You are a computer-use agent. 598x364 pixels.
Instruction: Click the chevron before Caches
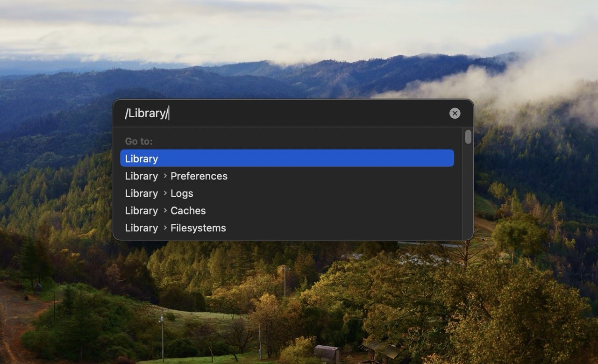(164, 211)
